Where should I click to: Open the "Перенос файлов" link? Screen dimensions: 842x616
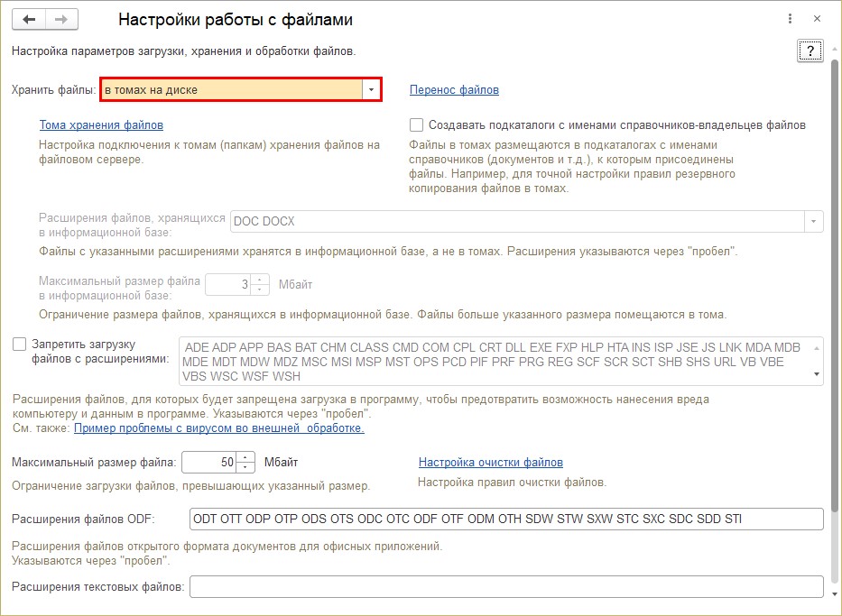[454, 90]
